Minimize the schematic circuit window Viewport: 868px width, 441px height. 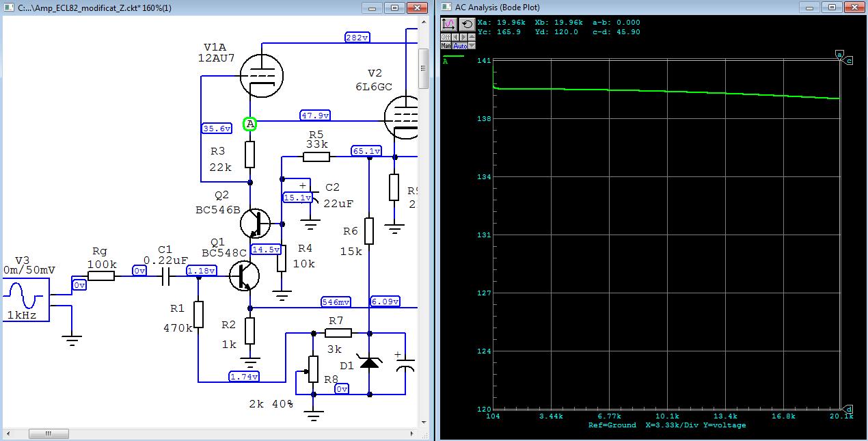coord(372,8)
